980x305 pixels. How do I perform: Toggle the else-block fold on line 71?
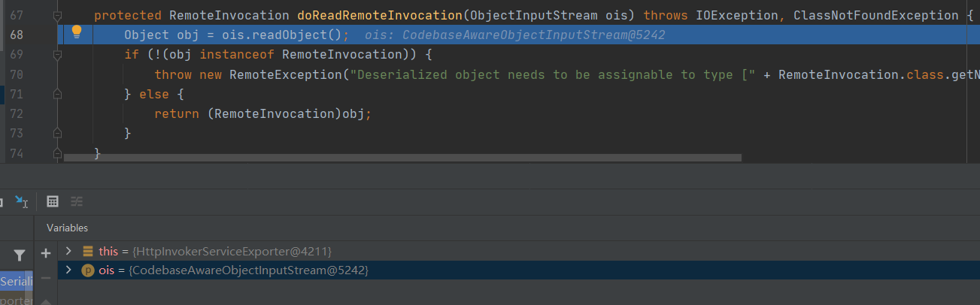(x=57, y=95)
